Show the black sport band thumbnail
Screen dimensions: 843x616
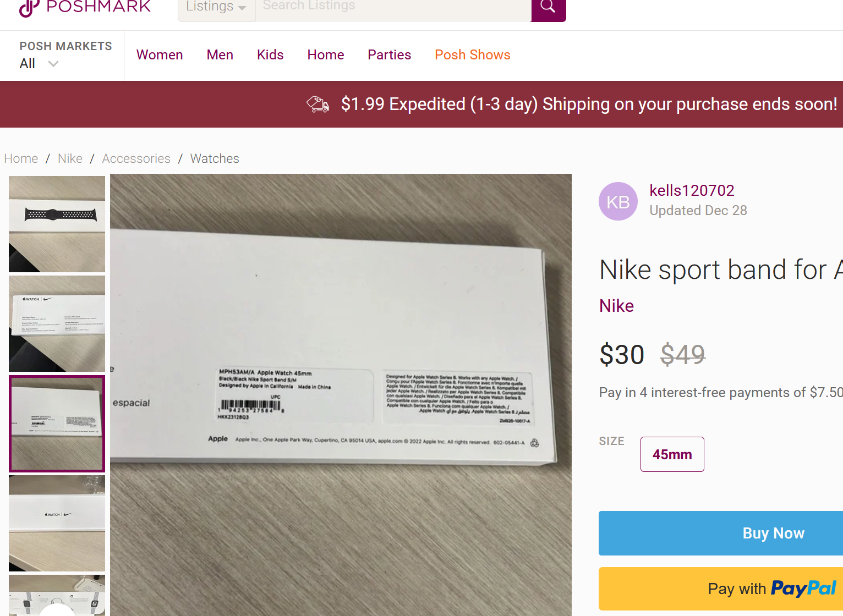click(57, 224)
